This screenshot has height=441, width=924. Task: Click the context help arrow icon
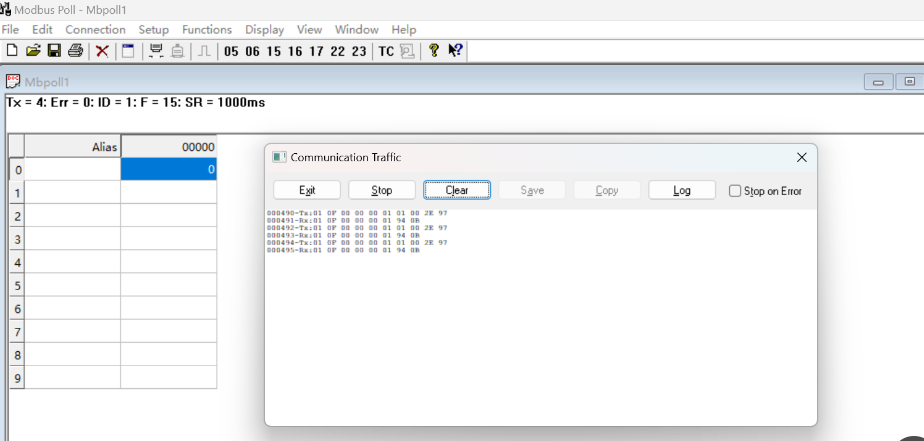pyautogui.click(x=455, y=51)
